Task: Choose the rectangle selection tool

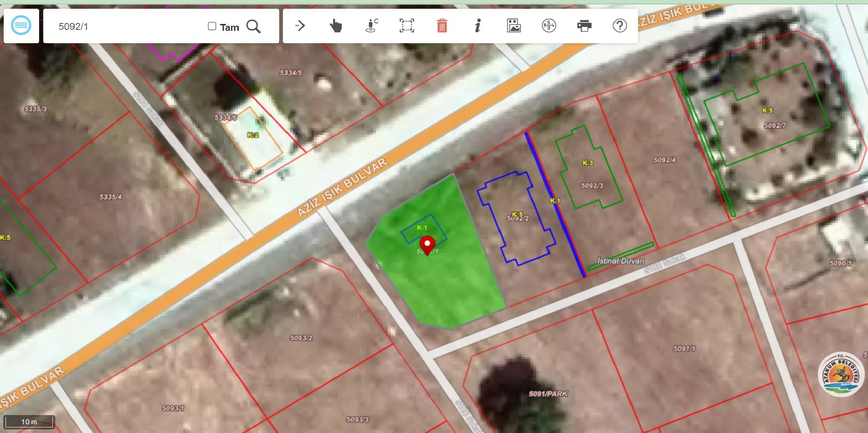Action: [407, 25]
